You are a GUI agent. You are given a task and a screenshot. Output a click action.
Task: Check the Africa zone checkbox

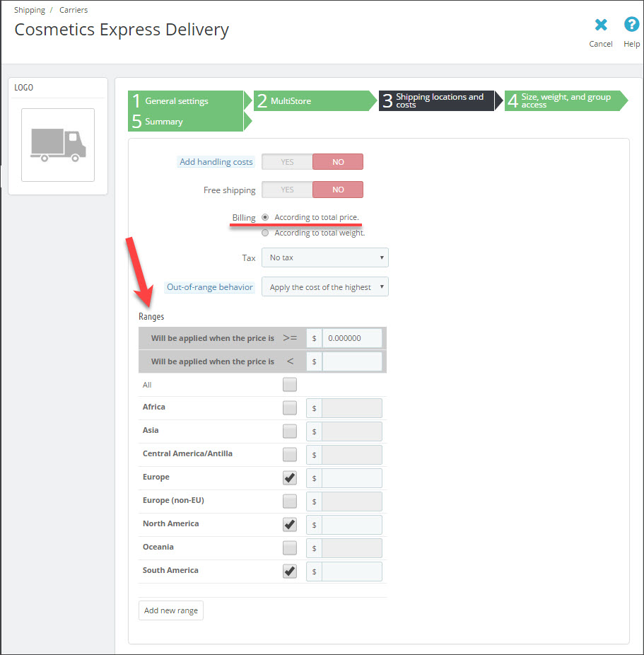(x=289, y=407)
